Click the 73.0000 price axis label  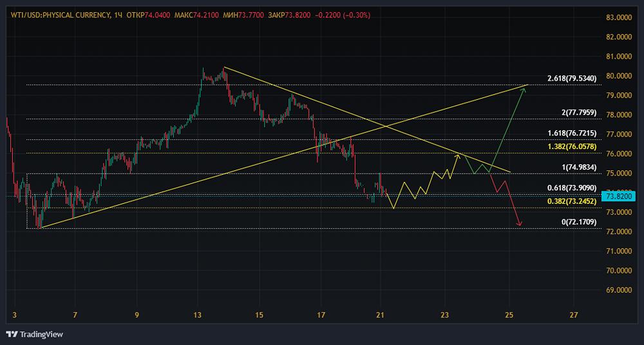[x=619, y=212]
